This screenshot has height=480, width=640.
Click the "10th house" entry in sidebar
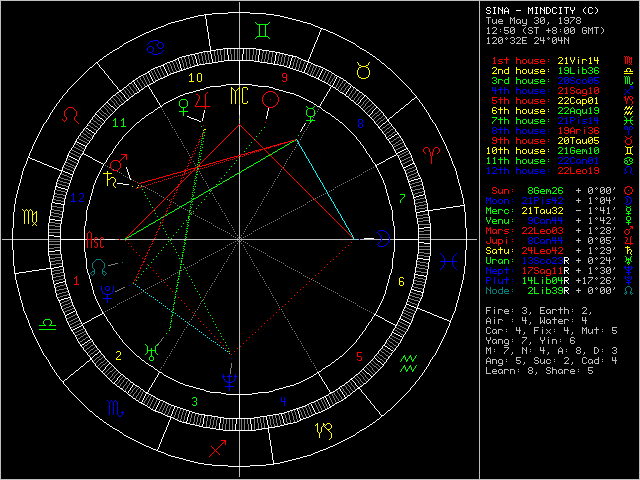pos(555,149)
